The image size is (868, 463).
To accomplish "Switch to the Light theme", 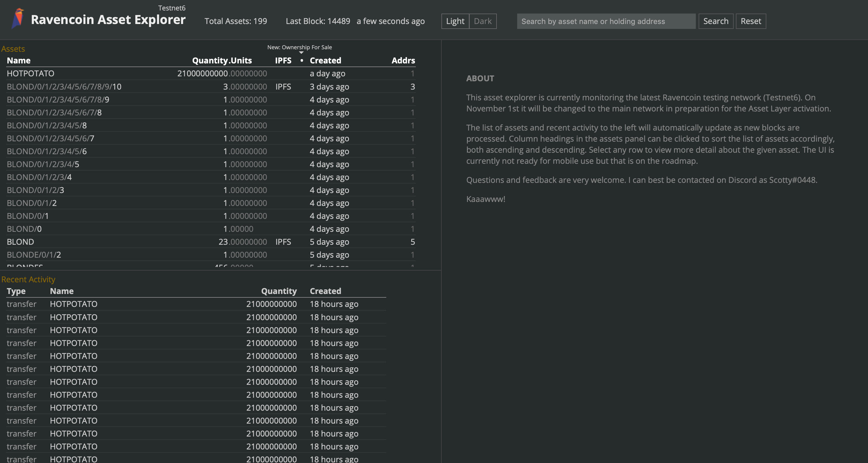I will coord(455,21).
